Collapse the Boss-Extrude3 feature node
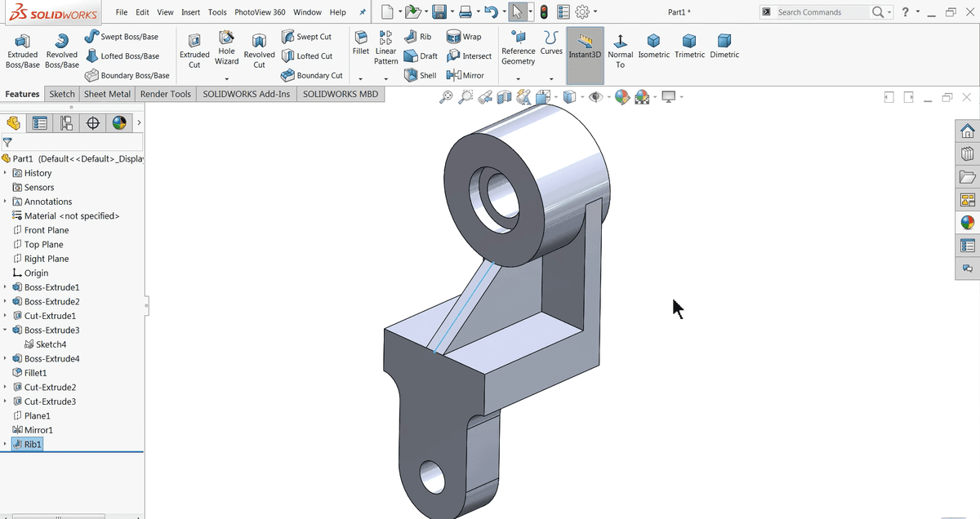This screenshot has height=519, width=980. 6,330
